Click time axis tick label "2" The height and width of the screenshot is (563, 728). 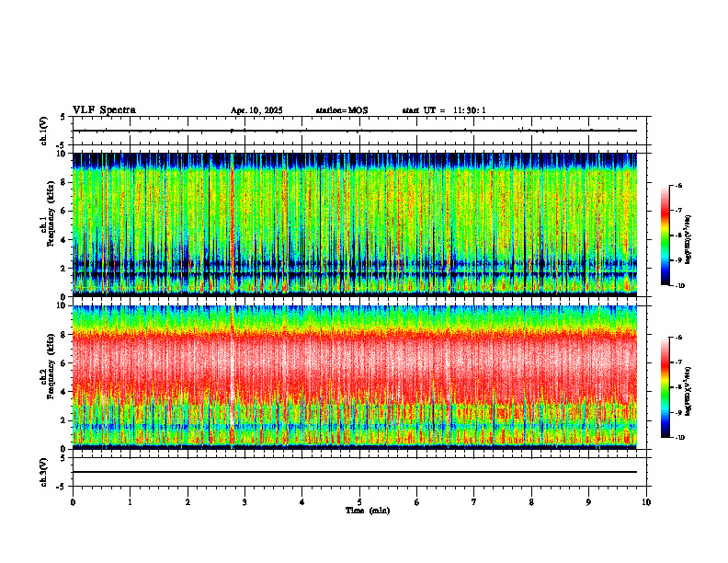(x=188, y=502)
